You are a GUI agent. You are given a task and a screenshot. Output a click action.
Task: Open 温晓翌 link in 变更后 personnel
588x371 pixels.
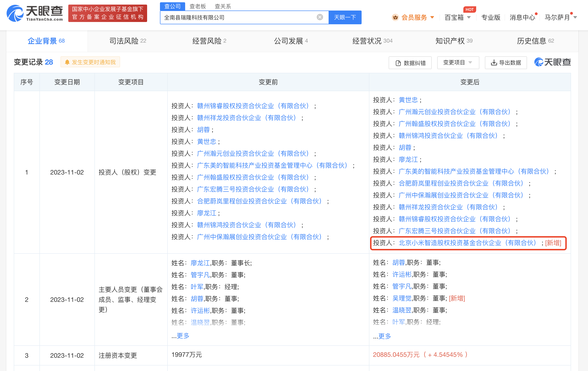tap(402, 310)
